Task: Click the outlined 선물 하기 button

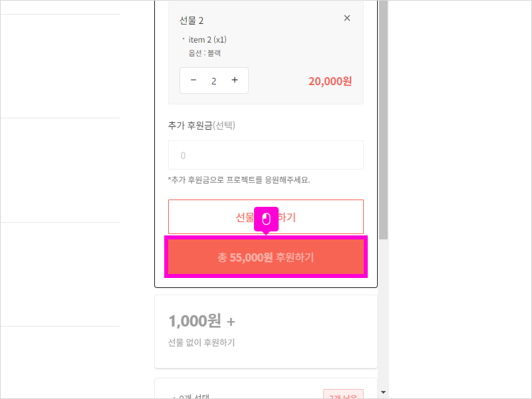Action: 265,217
